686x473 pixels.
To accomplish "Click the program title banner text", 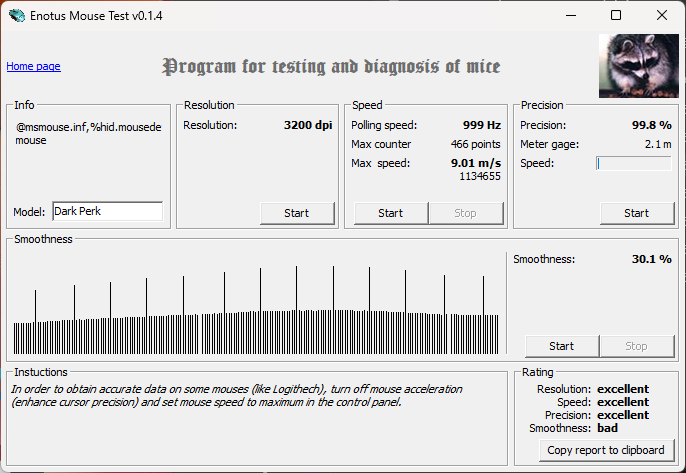I will click(x=331, y=67).
